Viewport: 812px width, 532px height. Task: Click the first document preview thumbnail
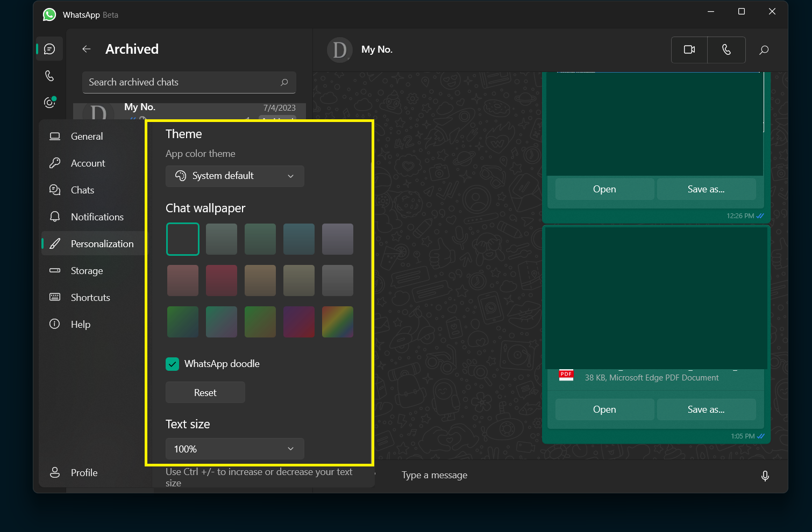pyautogui.click(x=655, y=124)
